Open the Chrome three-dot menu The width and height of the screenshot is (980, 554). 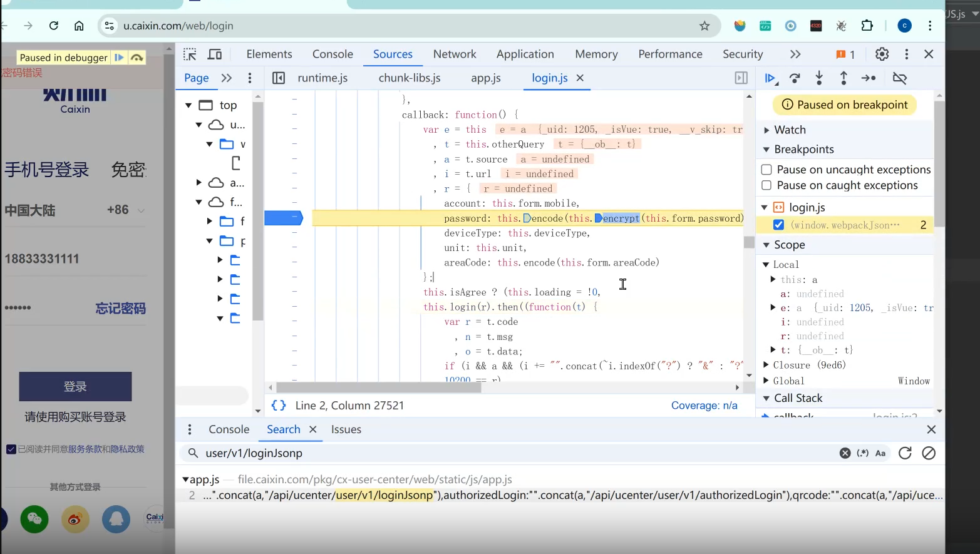click(930, 26)
